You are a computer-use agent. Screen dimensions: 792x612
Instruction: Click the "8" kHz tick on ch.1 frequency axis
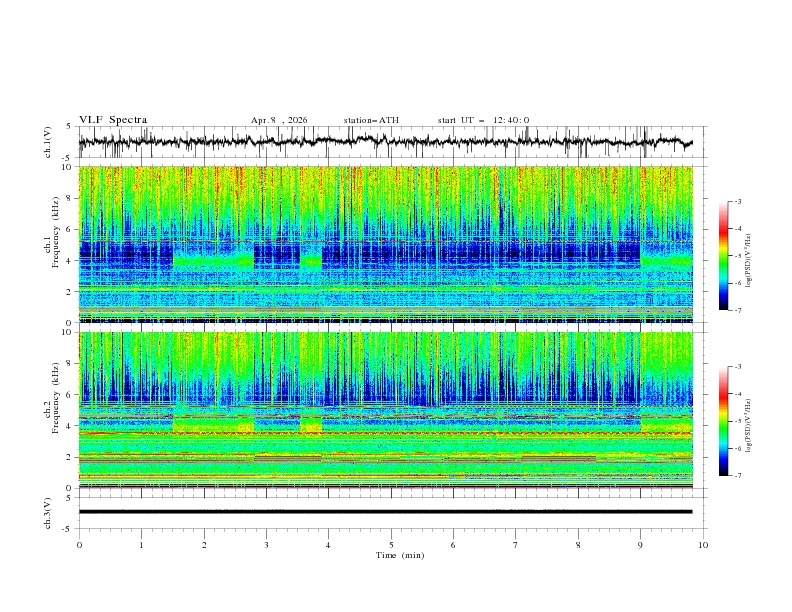tap(70, 198)
